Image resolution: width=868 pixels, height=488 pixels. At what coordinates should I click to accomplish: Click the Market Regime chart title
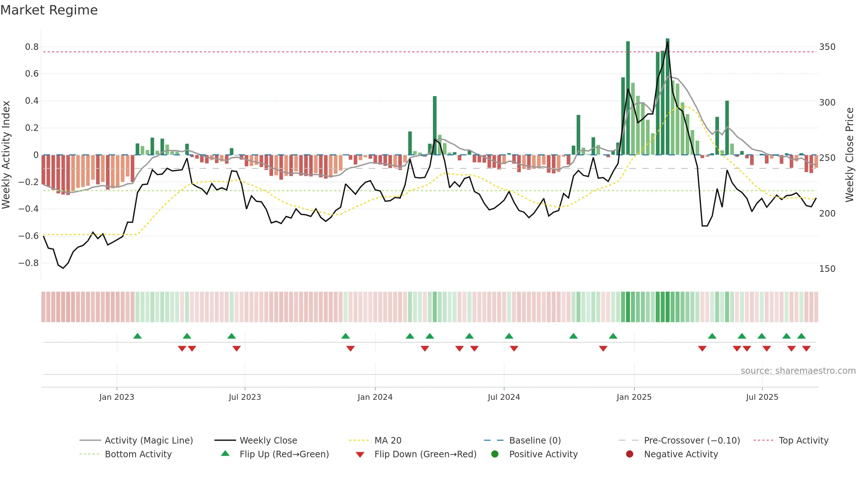(49, 10)
